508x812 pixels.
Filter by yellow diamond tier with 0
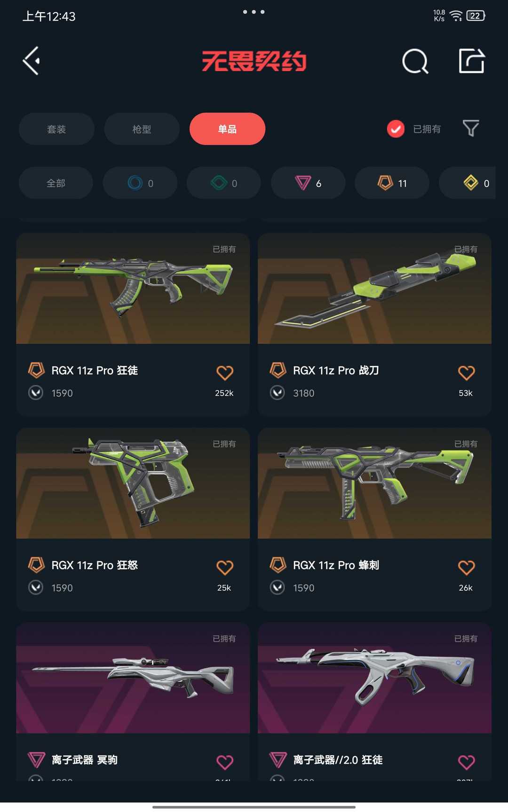[x=467, y=183]
